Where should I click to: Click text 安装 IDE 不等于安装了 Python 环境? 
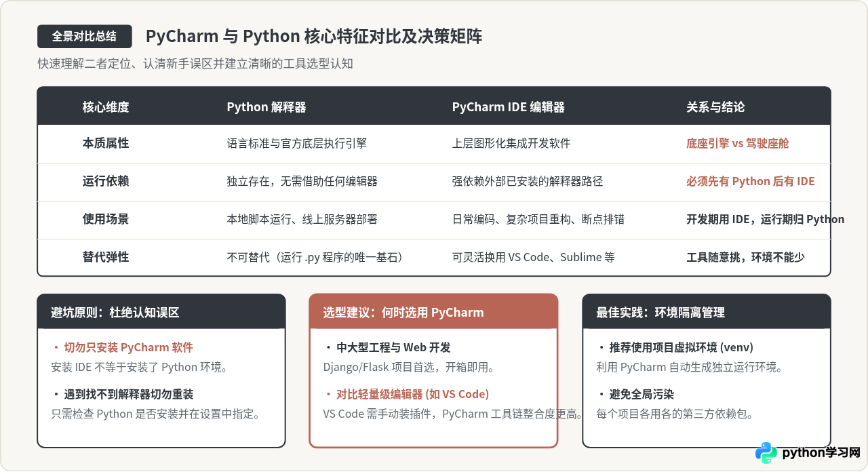click(x=139, y=368)
